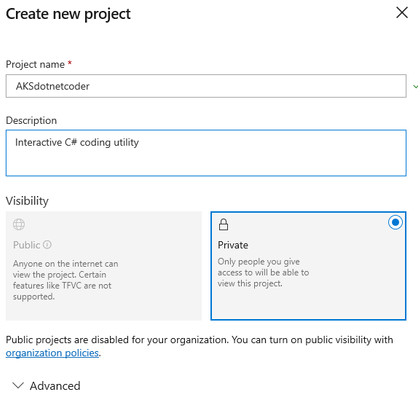The image size is (418, 400).
Task: Click the info icon beside Public
Action: tap(47, 245)
